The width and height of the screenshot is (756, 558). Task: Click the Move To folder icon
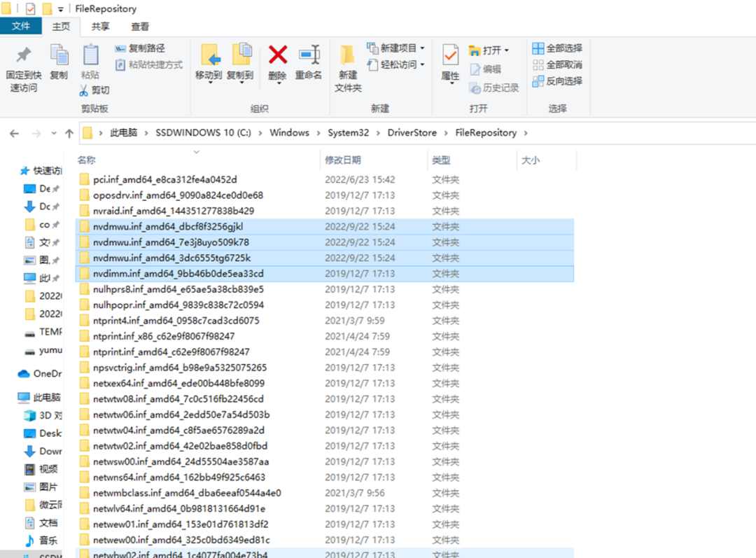(x=209, y=56)
